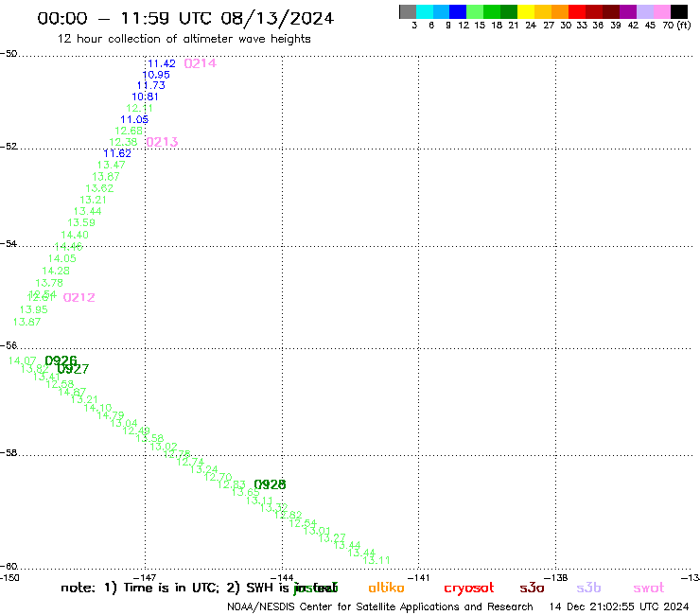Click the pink swot satellite label

point(649,589)
